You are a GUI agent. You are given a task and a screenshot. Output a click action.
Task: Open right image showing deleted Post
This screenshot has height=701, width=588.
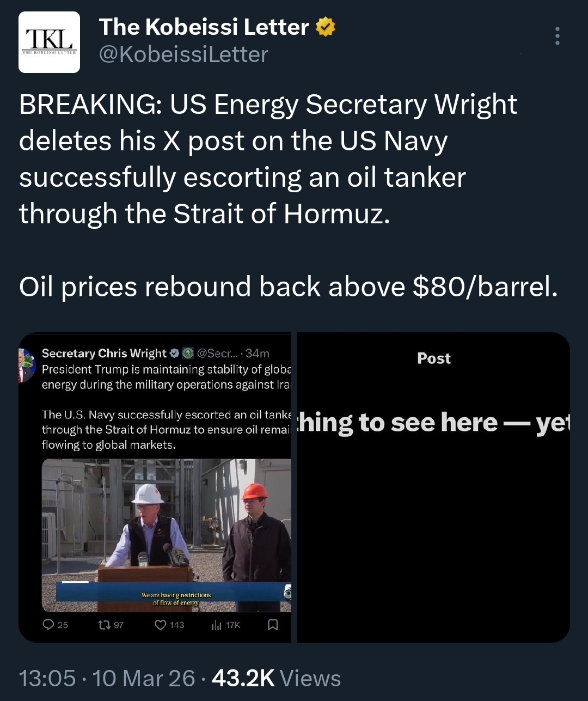[433, 487]
